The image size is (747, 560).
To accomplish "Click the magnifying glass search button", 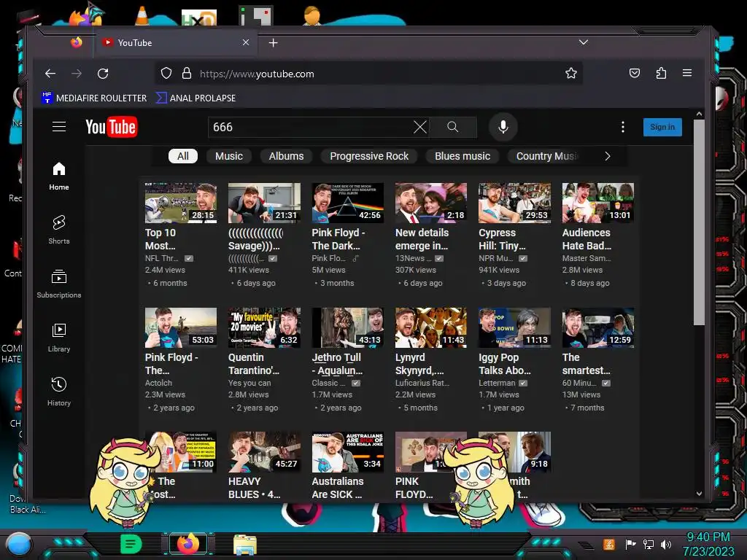I will 452,127.
